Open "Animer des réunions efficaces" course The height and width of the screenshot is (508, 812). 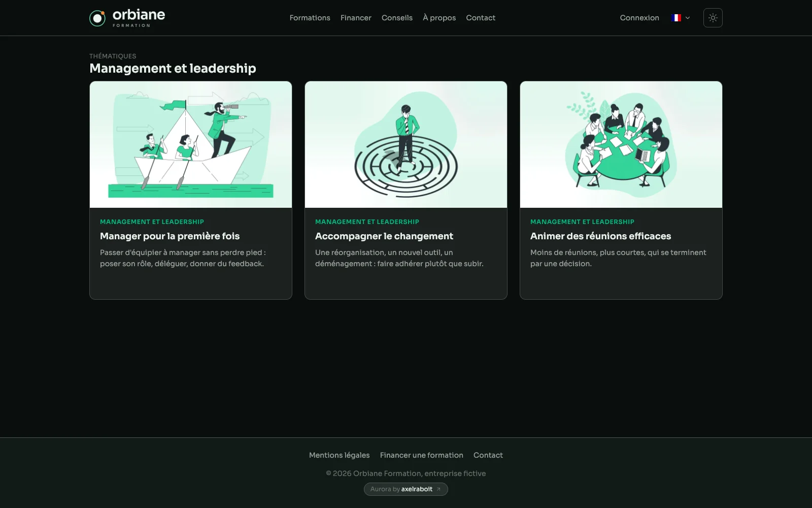(x=600, y=236)
